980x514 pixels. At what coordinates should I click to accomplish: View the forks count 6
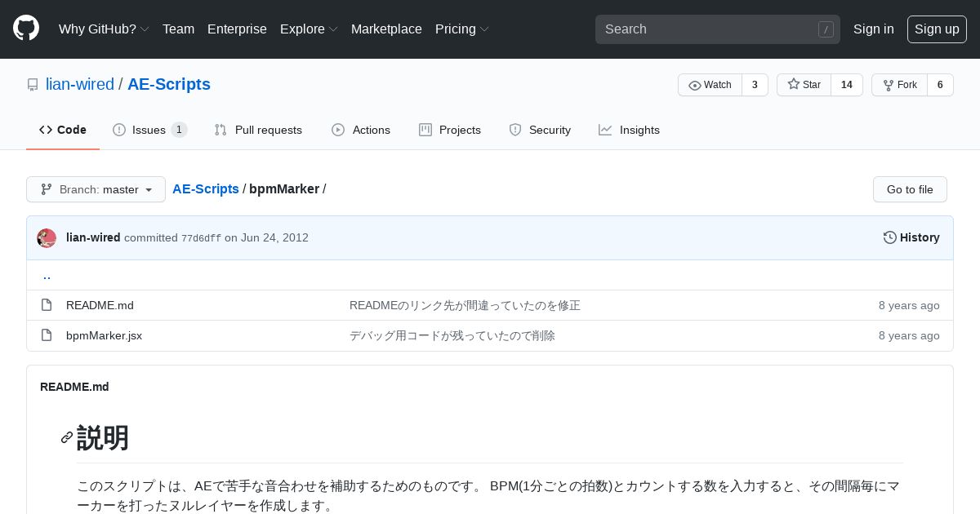point(940,85)
